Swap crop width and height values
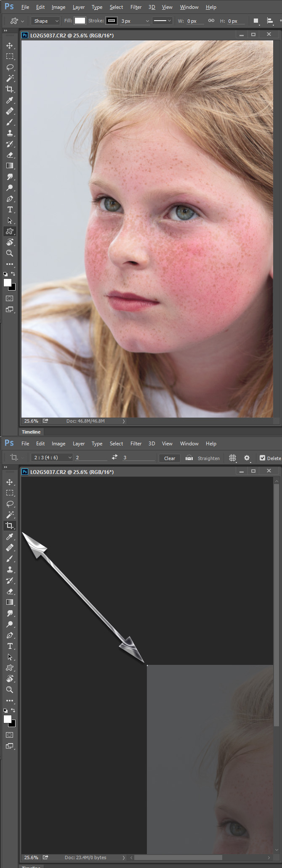 click(114, 458)
